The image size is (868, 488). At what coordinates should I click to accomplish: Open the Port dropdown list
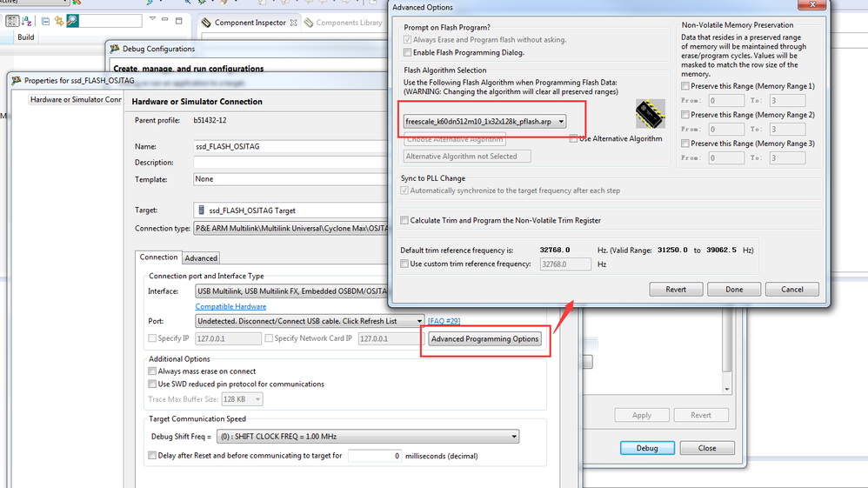pyautogui.click(x=310, y=321)
